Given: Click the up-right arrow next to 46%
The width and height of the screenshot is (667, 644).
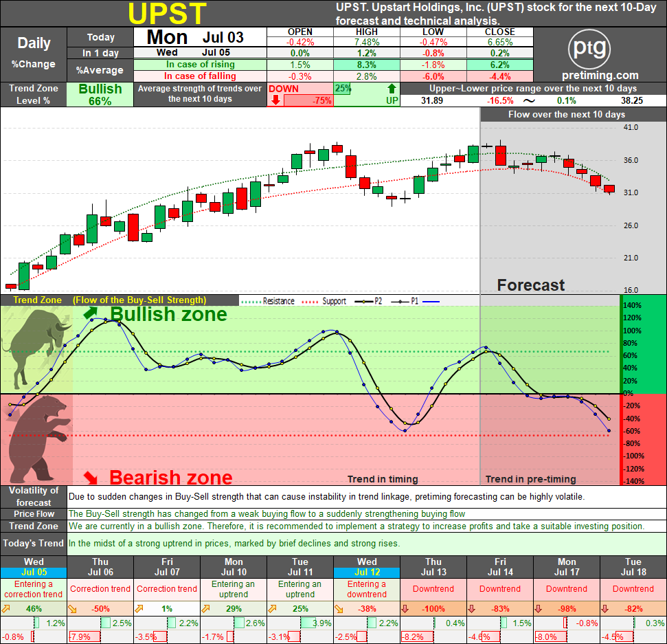Looking at the screenshot, I should [x=6, y=609].
